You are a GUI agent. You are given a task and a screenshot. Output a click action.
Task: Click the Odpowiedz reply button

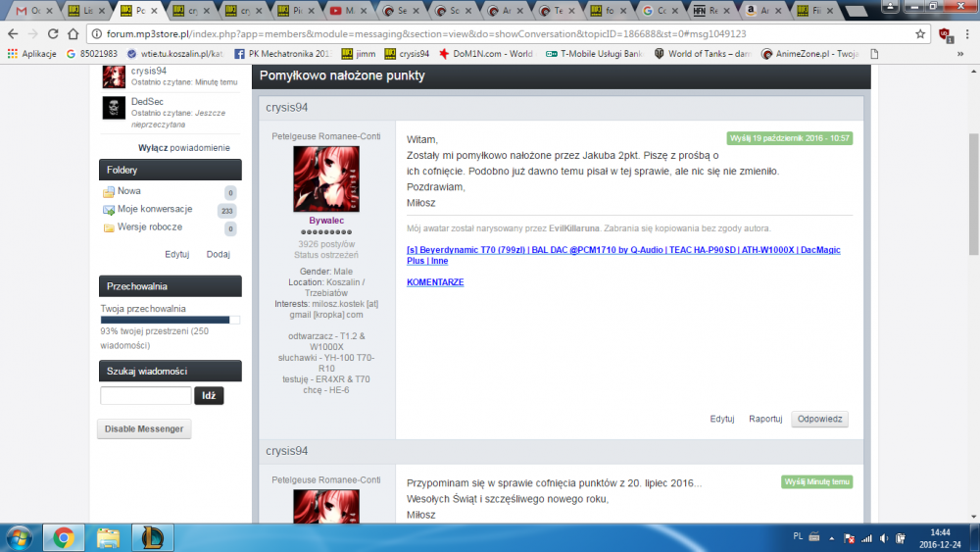819,419
